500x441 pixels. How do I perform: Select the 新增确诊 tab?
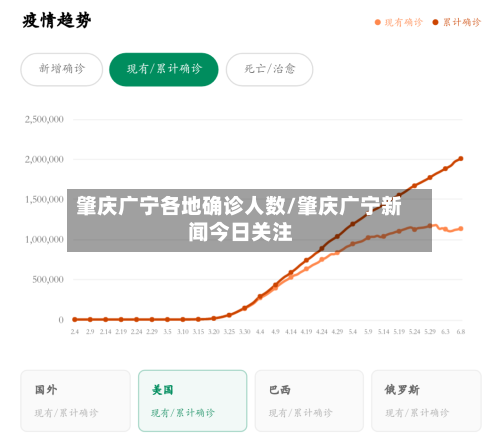coord(62,69)
